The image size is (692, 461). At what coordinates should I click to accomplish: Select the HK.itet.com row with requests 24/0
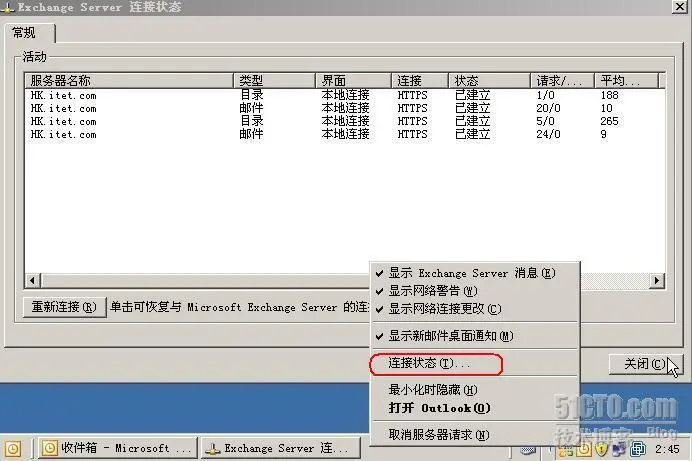[x=344, y=135]
